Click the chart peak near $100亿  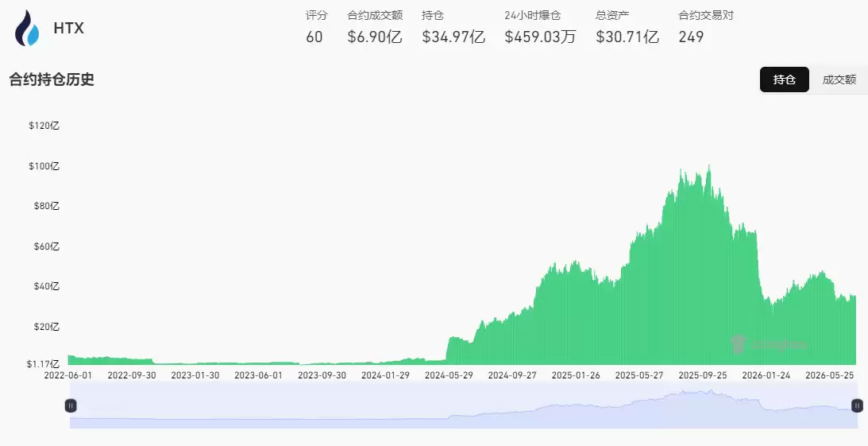click(x=709, y=166)
